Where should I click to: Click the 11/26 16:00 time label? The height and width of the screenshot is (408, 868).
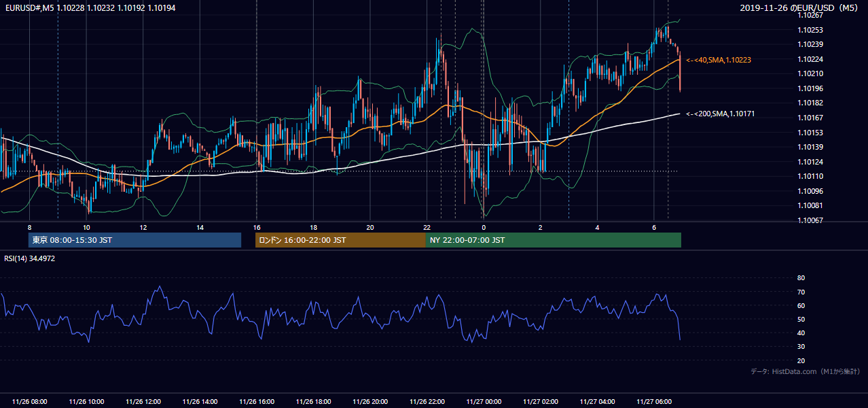[x=257, y=402]
